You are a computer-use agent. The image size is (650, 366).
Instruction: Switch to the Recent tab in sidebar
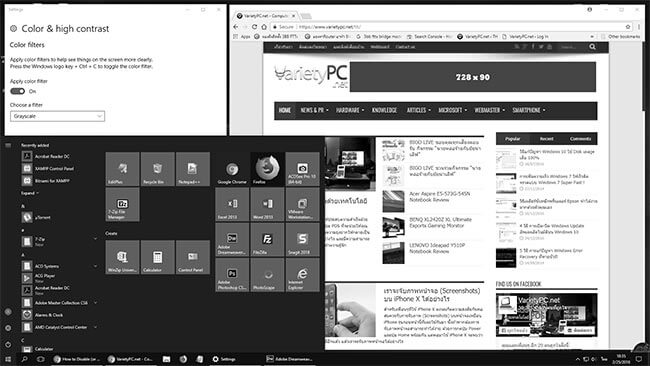click(546, 139)
